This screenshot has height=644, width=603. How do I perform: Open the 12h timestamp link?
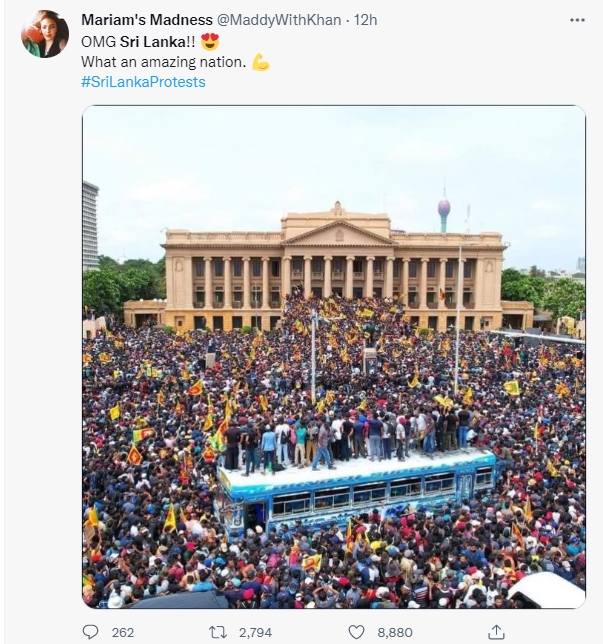coord(365,20)
